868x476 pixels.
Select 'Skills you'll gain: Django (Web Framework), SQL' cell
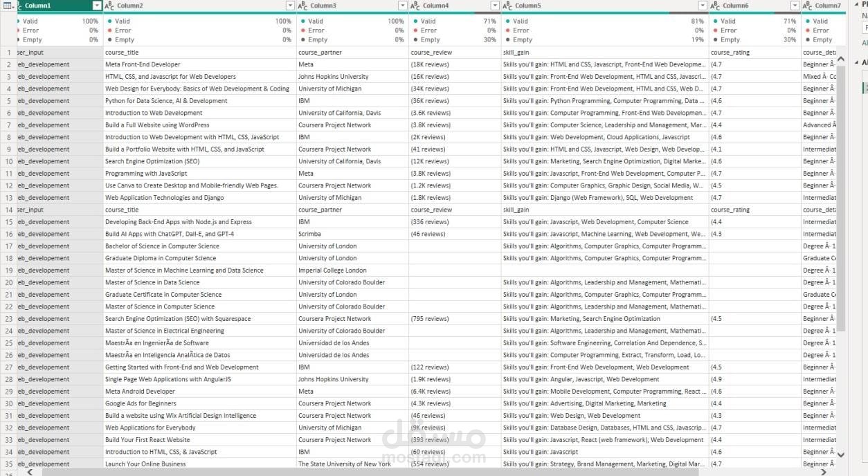605,198
